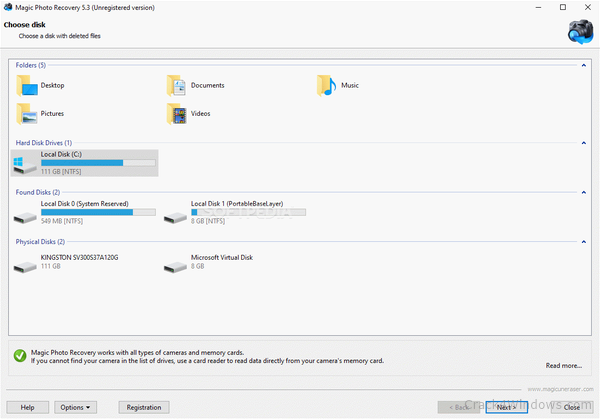Select the Local Disk (C:) drive icon
600x419 pixels.
(24, 165)
